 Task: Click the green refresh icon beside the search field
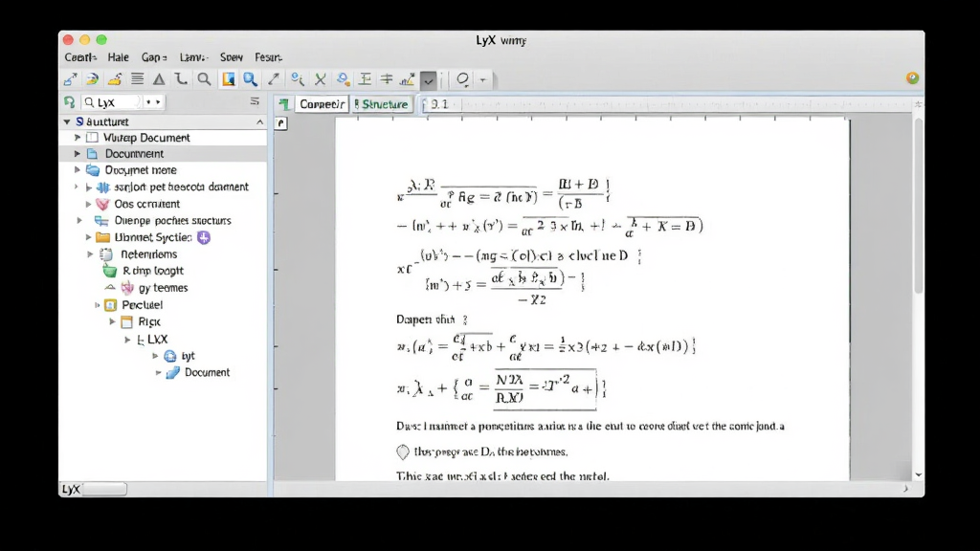[x=69, y=101]
